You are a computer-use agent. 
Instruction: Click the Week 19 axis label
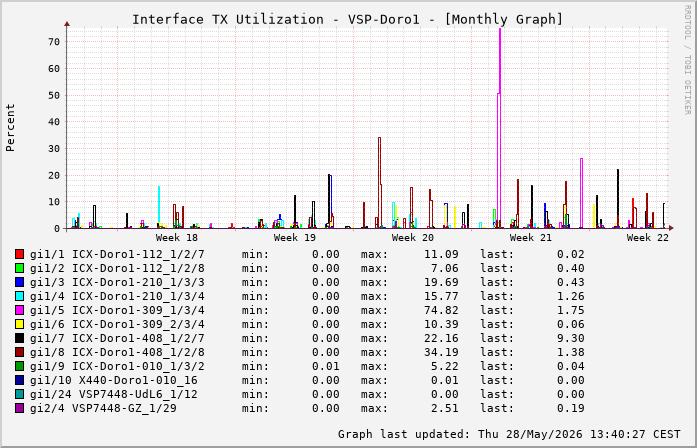coord(295,238)
